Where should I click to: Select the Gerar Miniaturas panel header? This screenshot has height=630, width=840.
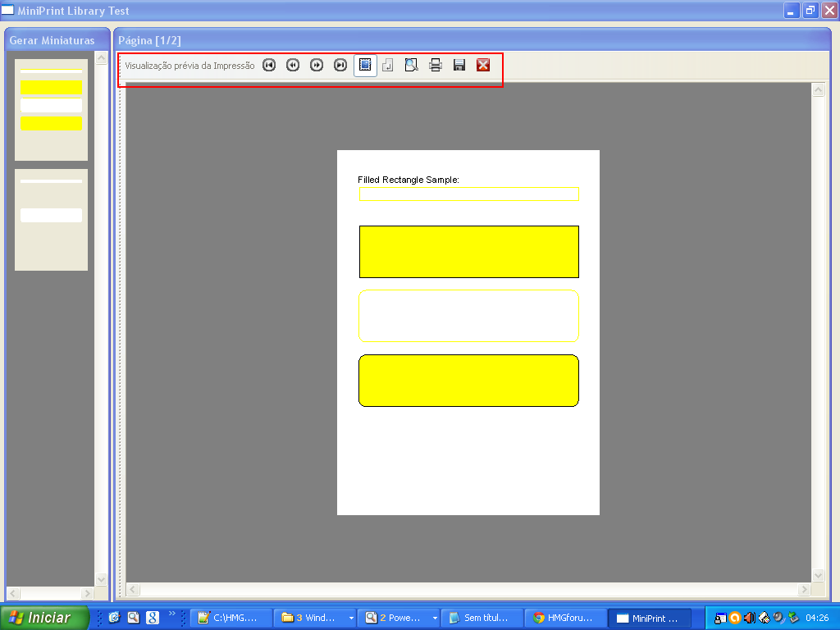[53, 39]
